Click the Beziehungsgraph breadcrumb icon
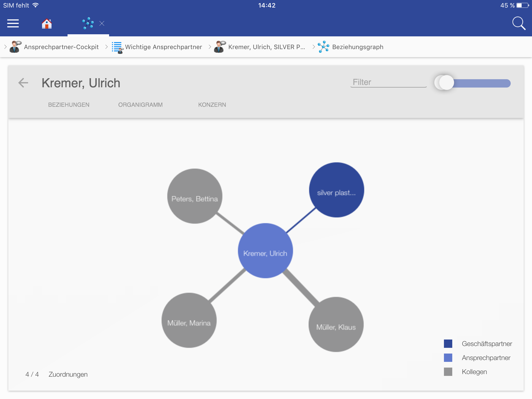The height and width of the screenshot is (399, 532). click(323, 47)
